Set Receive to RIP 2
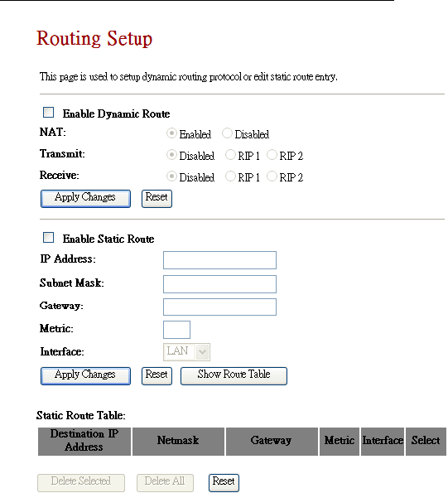The image size is (448, 493). pyautogui.click(x=272, y=176)
